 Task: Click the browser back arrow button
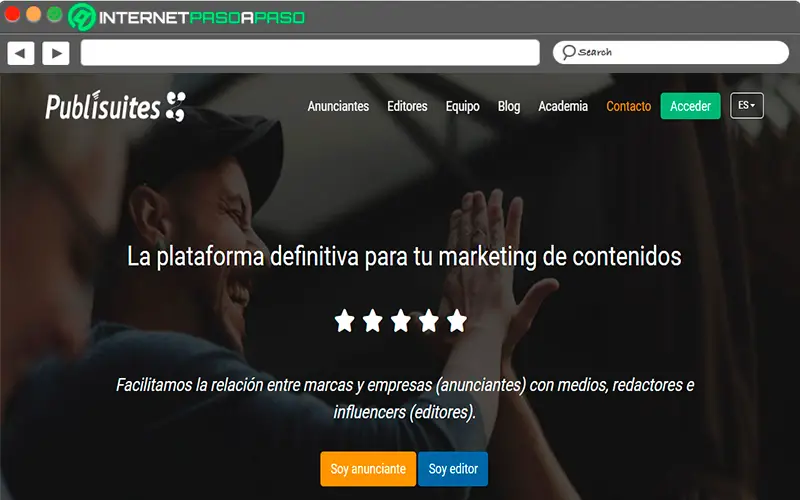pos(21,53)
